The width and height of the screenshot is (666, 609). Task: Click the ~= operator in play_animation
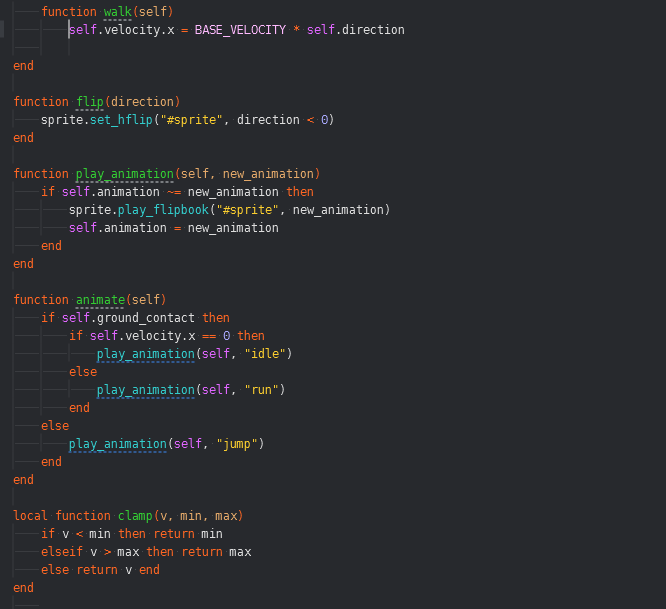pyautogui.click(x=173, y=192)
